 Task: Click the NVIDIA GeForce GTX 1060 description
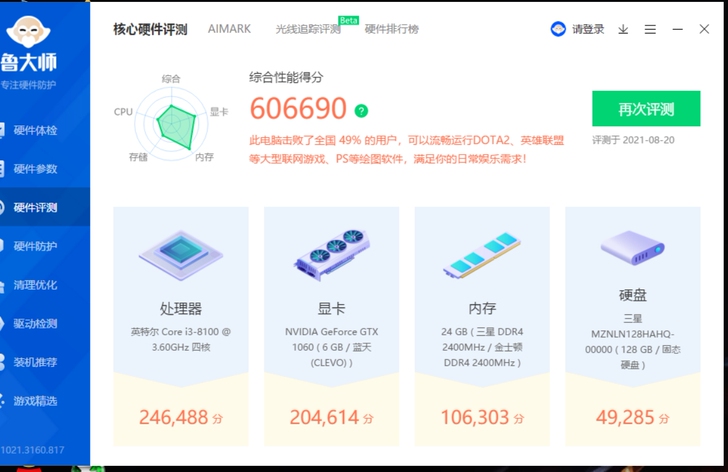332,347
